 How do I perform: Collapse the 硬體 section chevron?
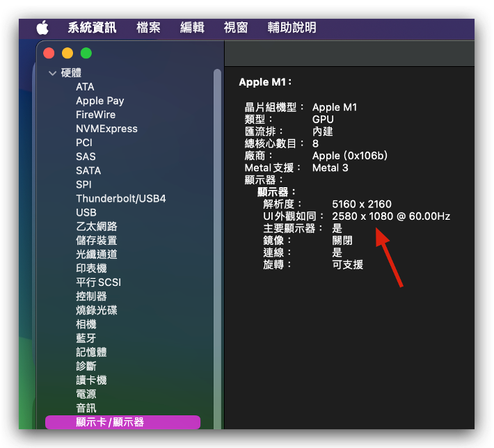(52, 73)
